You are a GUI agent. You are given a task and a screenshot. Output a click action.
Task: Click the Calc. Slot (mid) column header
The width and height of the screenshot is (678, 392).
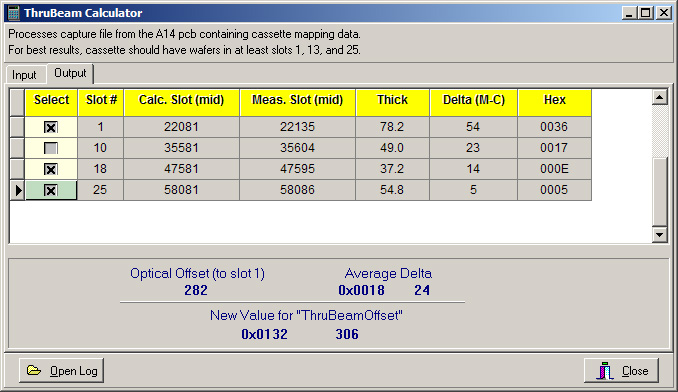[182, 103]
